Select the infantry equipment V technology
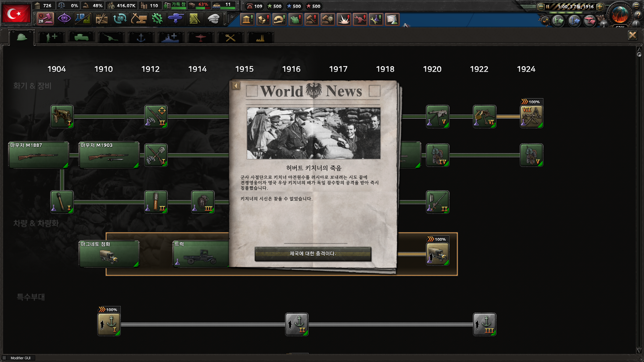644x362 pixels. click(x=532, y=155)
